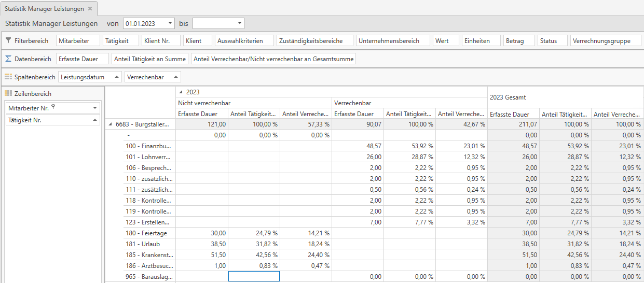Open the Mitarbeiter Nr. dropdown arrow
Viewport: 644px width, 283px height.
point(95,108)
